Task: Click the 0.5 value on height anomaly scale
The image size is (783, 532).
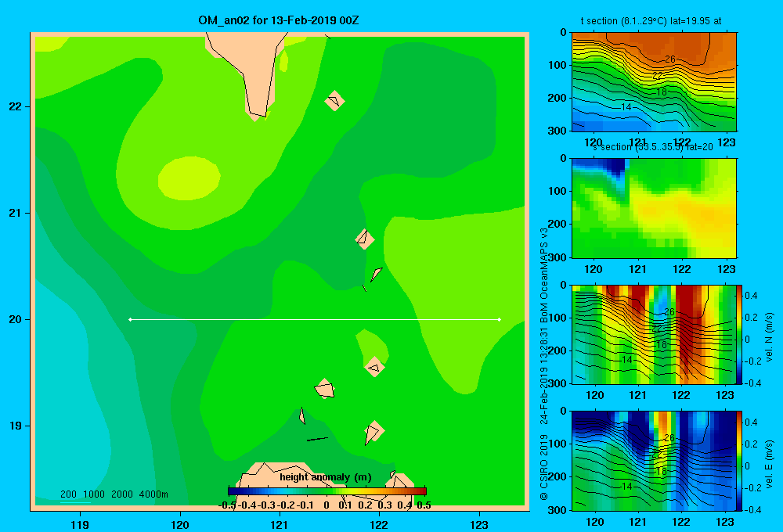Action: click(424, 505)
